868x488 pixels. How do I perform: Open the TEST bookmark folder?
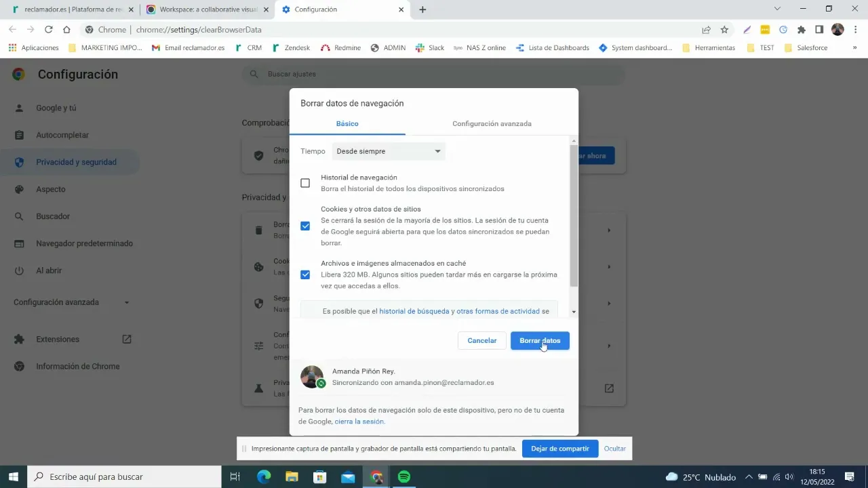coord(760,48)
